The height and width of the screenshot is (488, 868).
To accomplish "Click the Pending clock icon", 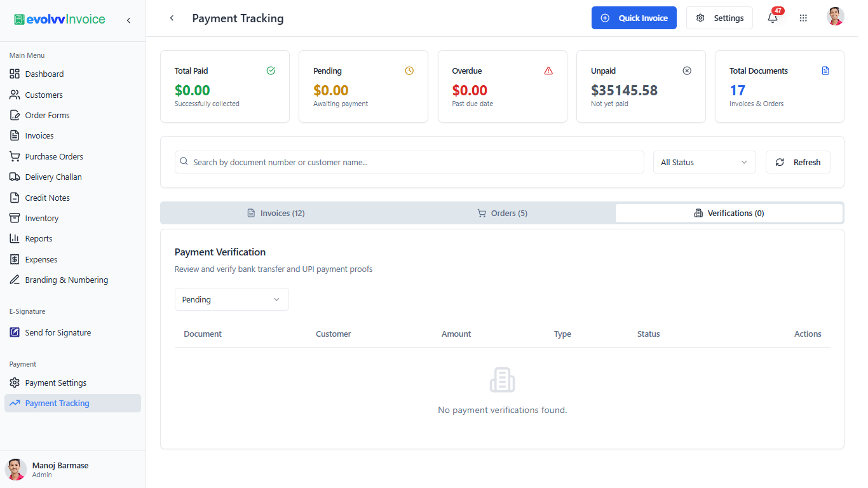I will point(409,71).
